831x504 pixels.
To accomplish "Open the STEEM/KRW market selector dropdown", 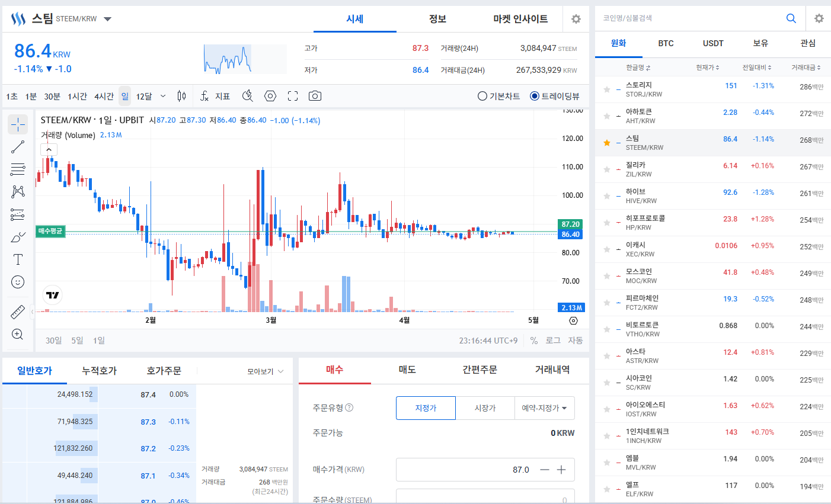I will 107,19.
